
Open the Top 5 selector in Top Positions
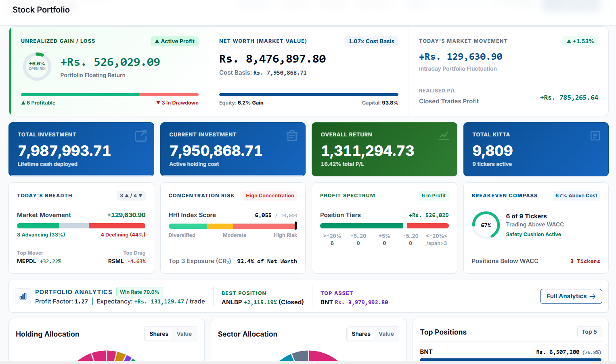(x=589, y=332)
